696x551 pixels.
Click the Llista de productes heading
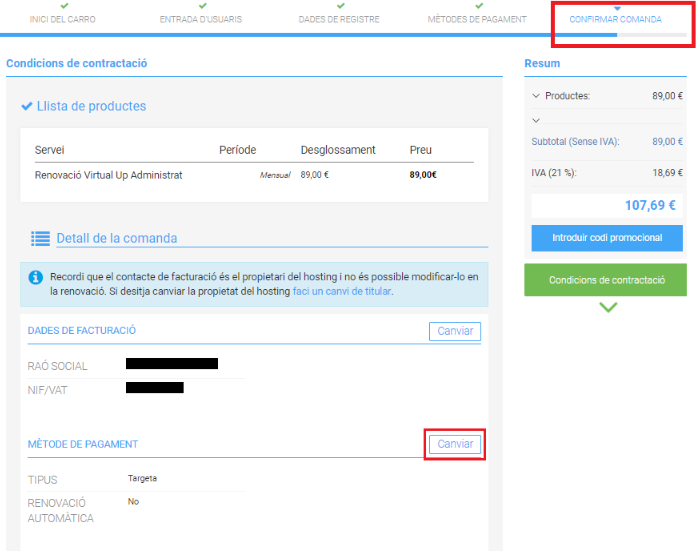pyautogui.click(x=91, y=106)
